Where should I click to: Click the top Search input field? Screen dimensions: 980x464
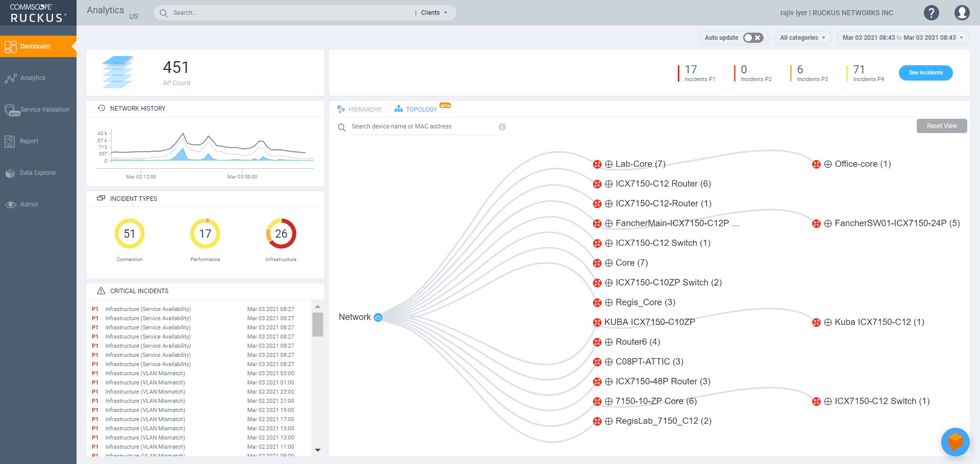tap(291, 13)
